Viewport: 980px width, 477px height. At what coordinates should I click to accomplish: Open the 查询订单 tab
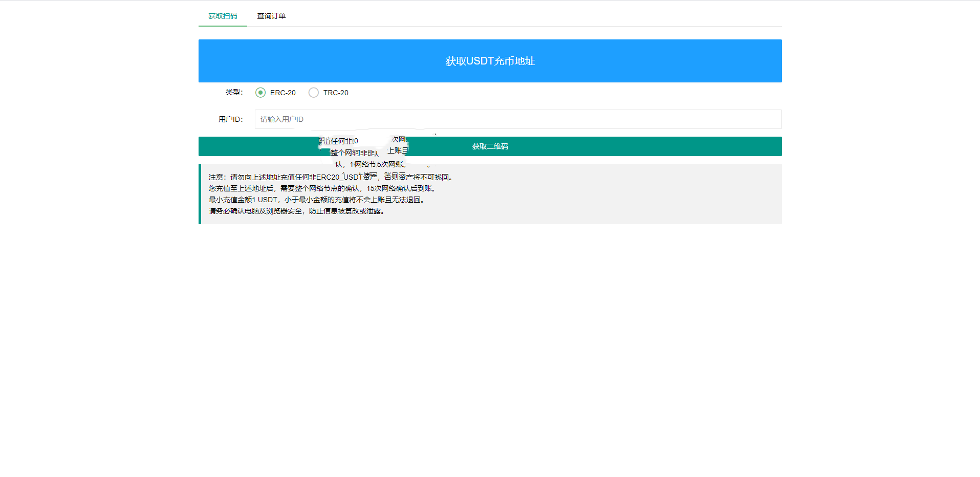pyautogui.click(x=271, y=16)
